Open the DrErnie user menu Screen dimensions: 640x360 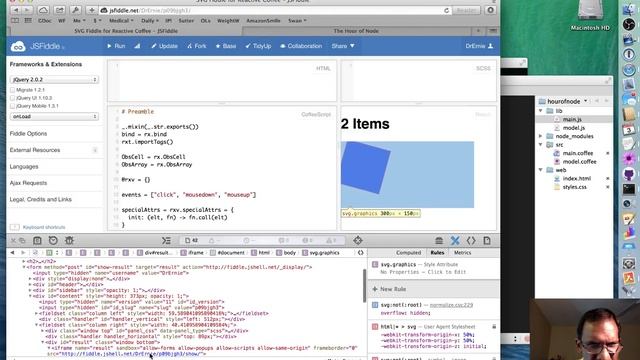pos(479,46)
